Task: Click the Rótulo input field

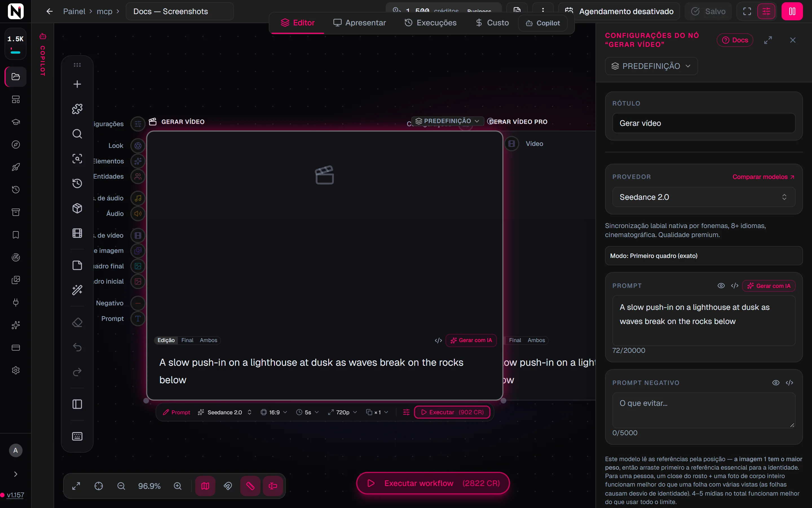Action: (704, 123)
